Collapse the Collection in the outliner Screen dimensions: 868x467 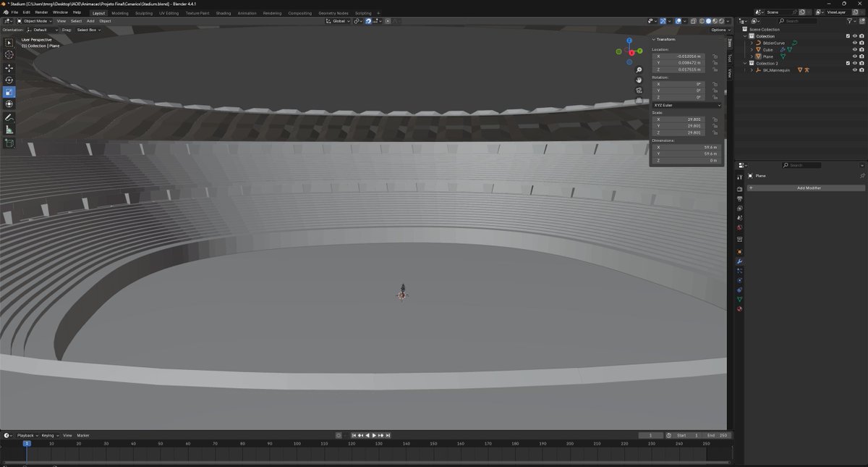(745, 36)
